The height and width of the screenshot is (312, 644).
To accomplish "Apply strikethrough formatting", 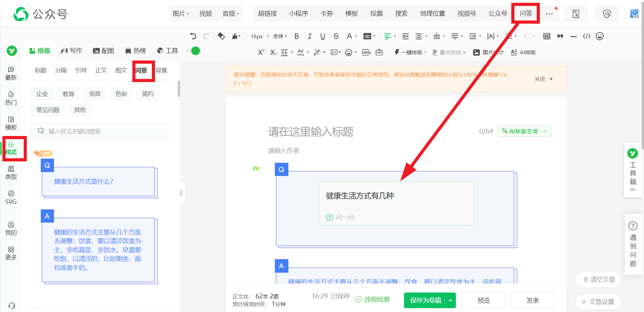I will pos(336,36).
